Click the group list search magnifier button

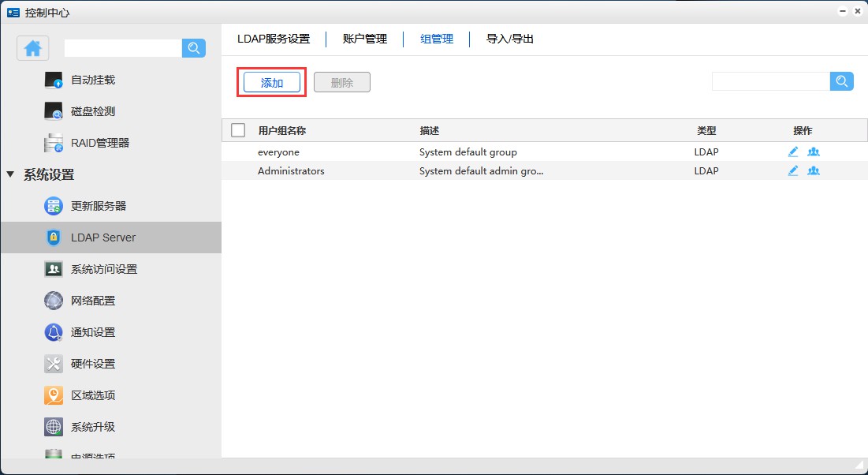point(842,81)
